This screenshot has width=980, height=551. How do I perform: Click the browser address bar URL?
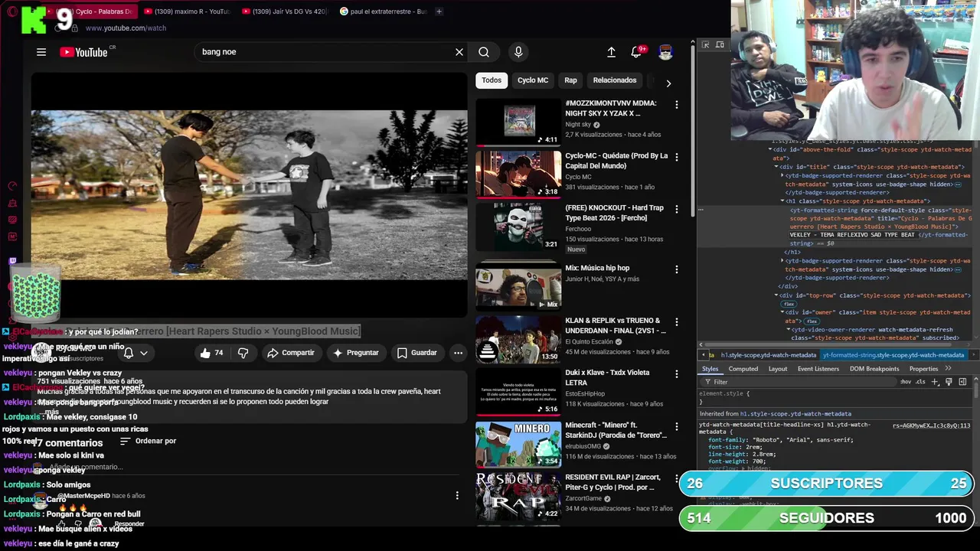point(126,28)
